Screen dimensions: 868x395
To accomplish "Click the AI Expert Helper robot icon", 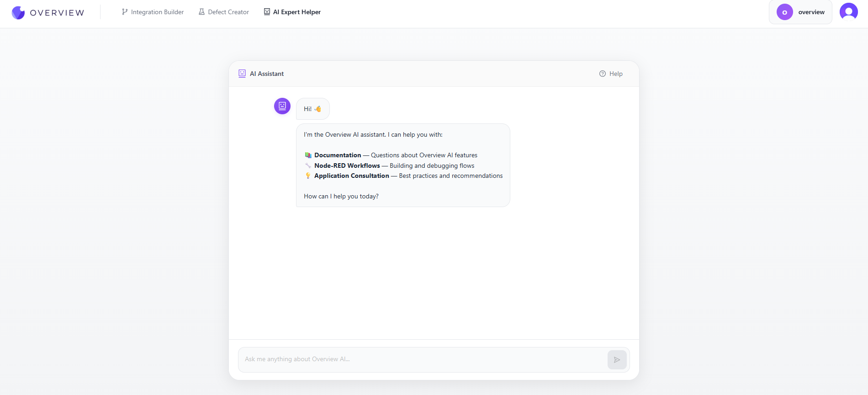I will click(x=267, y=12).
